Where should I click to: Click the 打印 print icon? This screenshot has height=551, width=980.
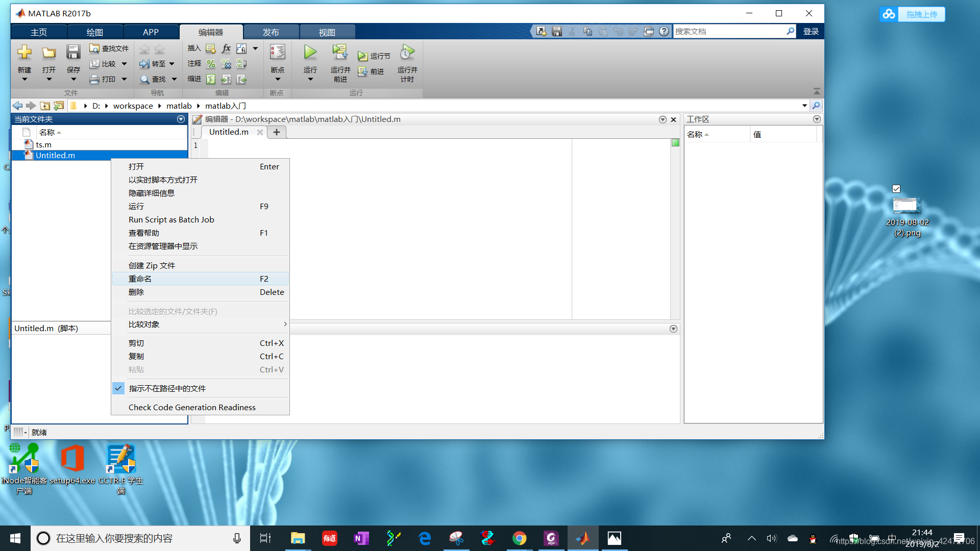(94, 79)
